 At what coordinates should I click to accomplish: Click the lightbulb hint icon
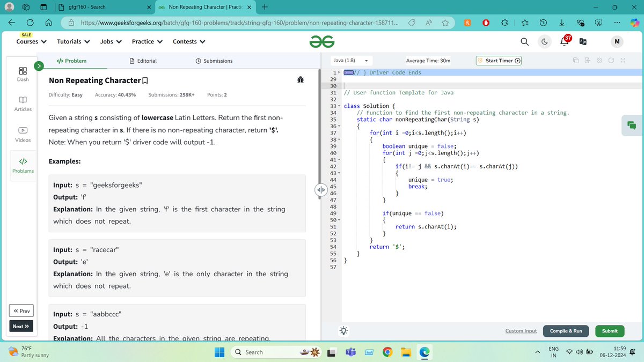tap(343, 330)
